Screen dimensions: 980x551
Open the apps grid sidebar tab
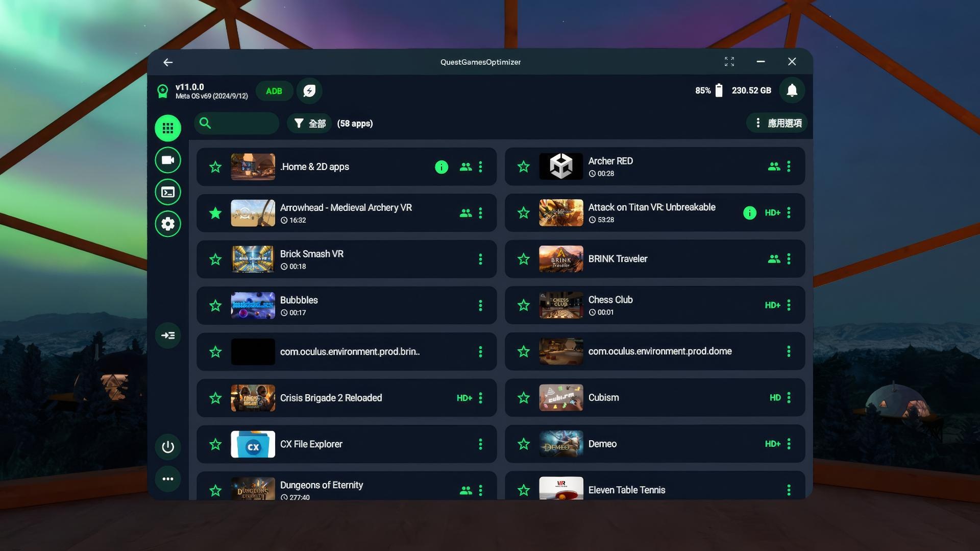168,128
